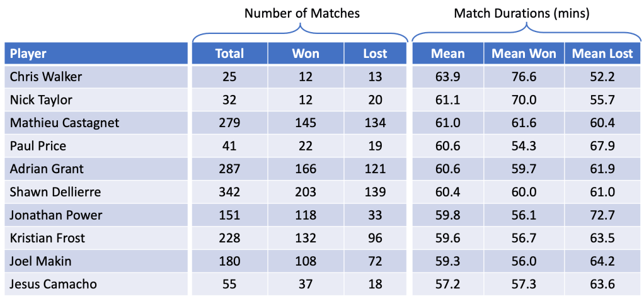The height and width of the screenshot is (299, 644).
Task: Click Kristian Frost's Won value 132
Action: [x=305, y=238]
